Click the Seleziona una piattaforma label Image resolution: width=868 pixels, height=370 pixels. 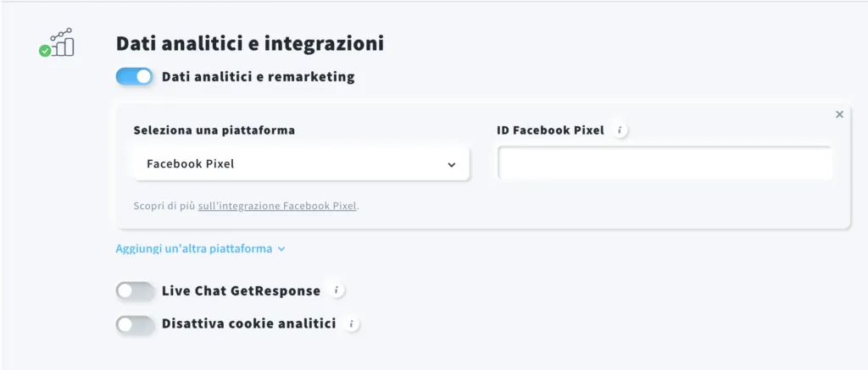pyautogui.click(x=214, y=130)
